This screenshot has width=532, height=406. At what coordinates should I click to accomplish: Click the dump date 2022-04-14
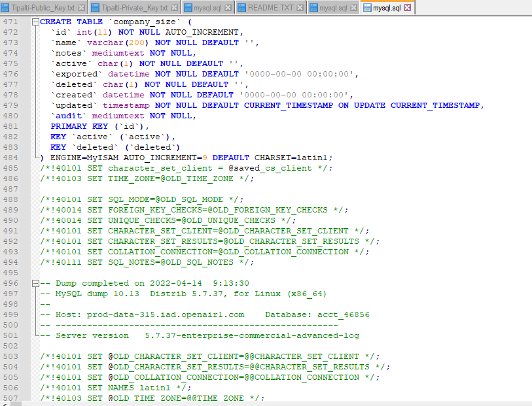[176, 283]
